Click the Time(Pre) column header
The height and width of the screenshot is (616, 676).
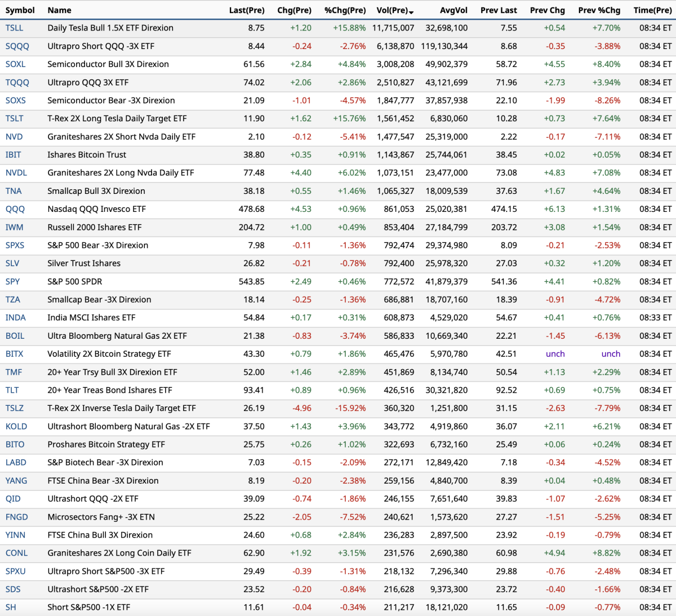[x=652, y=10]
